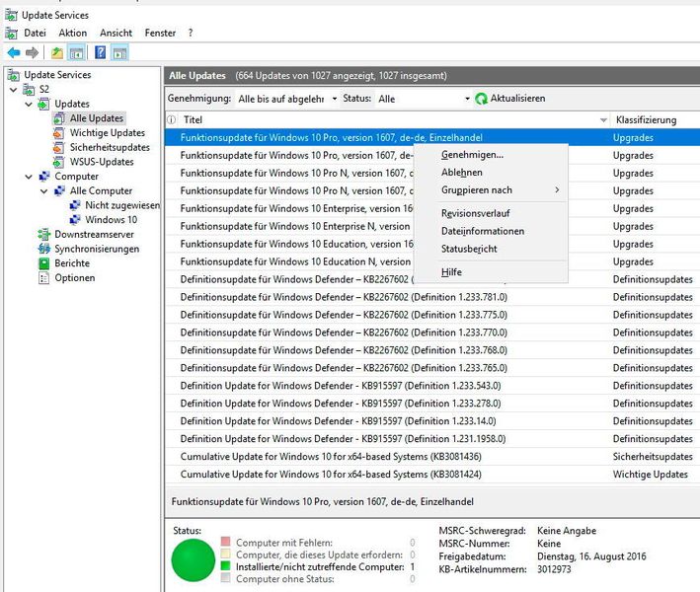Click the MMC icon next to Datei
The width and height of the screenshot is (700, 592).
click(11, 33)
